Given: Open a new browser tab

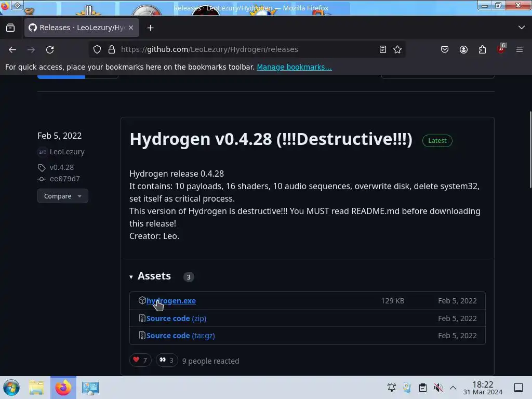Looking at the screenshot, I should coord(150,28).
